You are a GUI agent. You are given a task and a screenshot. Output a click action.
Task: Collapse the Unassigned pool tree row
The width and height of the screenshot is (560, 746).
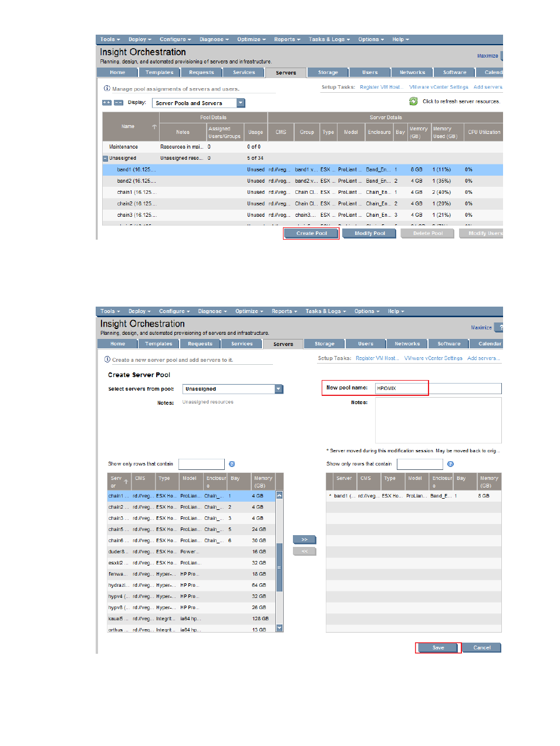(x=105, y=158)
